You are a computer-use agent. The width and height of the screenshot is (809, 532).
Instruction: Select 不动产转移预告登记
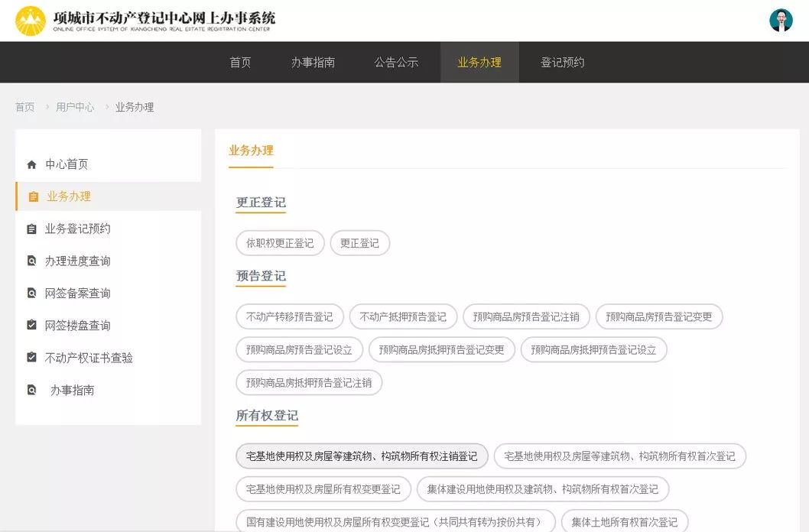tap(289, 316)
